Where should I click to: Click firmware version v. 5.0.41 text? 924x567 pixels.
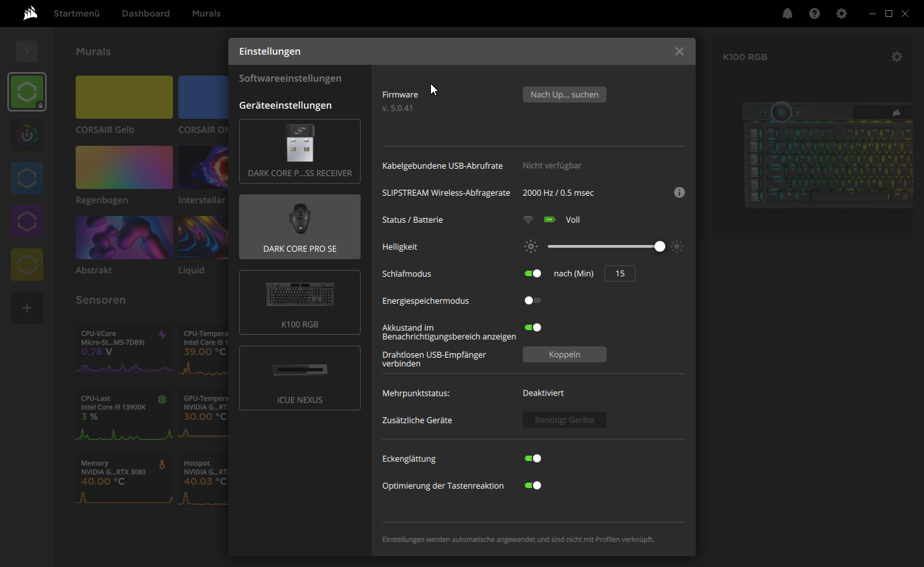click(397, 108)
